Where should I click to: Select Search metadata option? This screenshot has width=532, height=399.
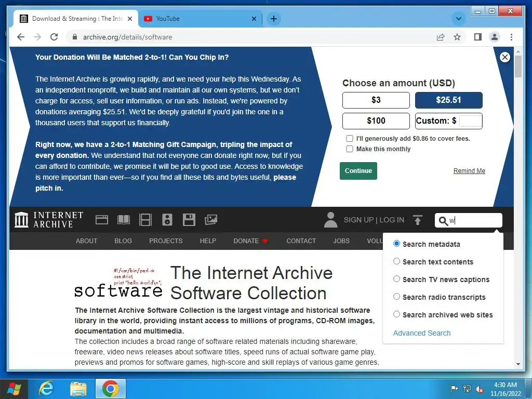tap(396, 244)
